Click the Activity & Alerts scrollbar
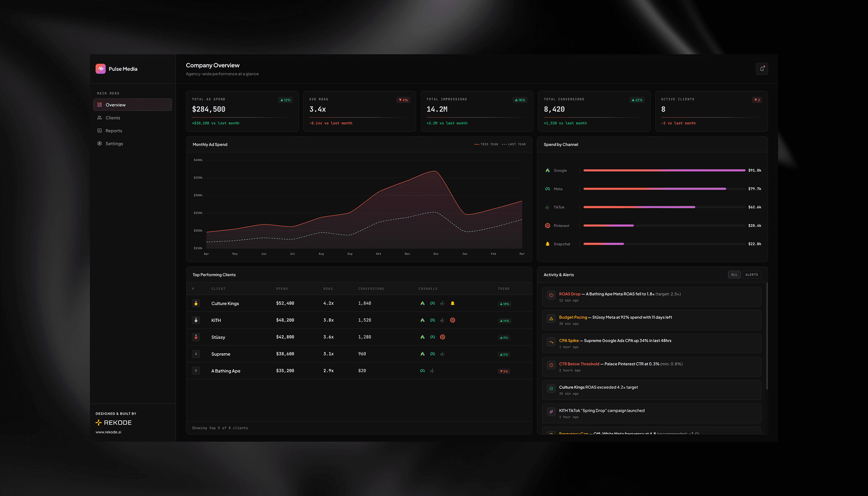The width and height of the screenshot is (868, 496). point(767,336)
